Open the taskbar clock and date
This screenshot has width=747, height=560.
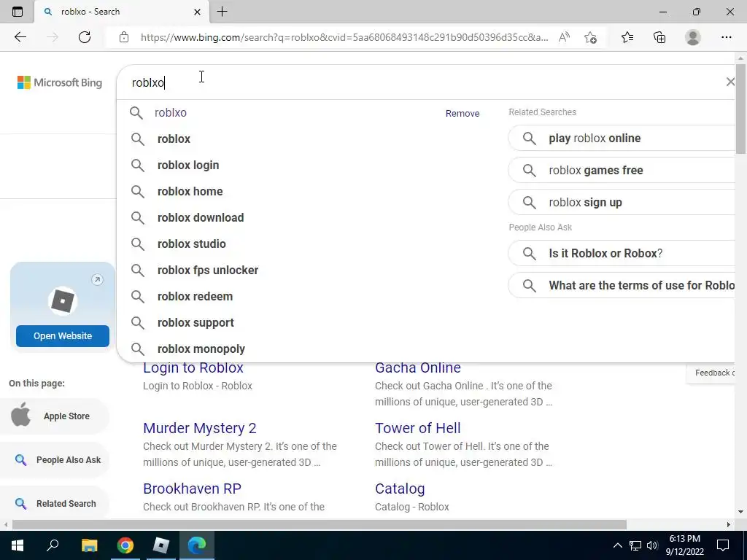pos(684,545)
